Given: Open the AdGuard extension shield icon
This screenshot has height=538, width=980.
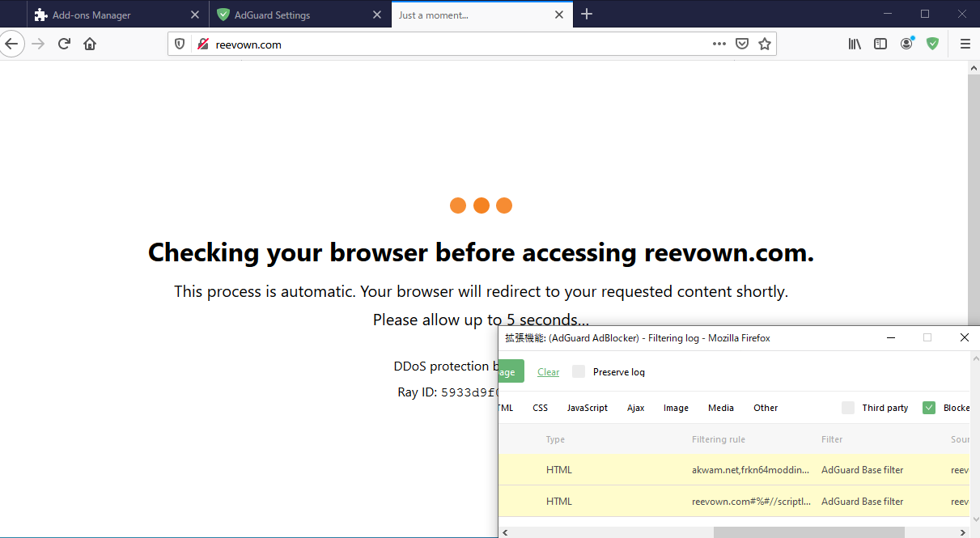Looking at the screenshot, I should click(932, 43).
